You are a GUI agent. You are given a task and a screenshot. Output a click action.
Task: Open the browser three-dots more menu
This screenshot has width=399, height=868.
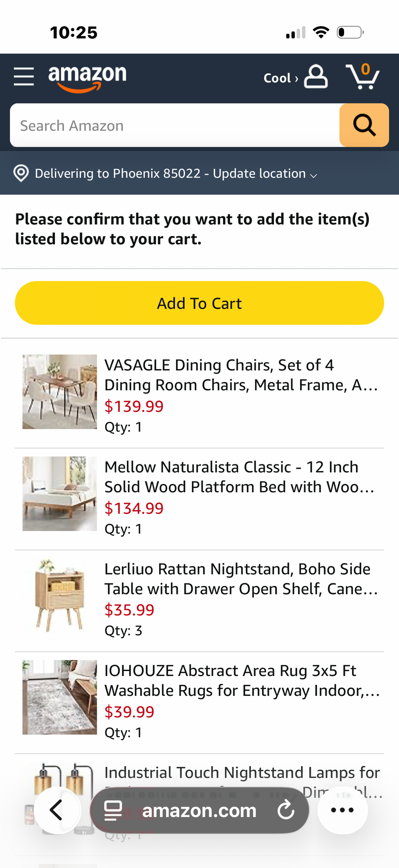click(x=342, y=810)
